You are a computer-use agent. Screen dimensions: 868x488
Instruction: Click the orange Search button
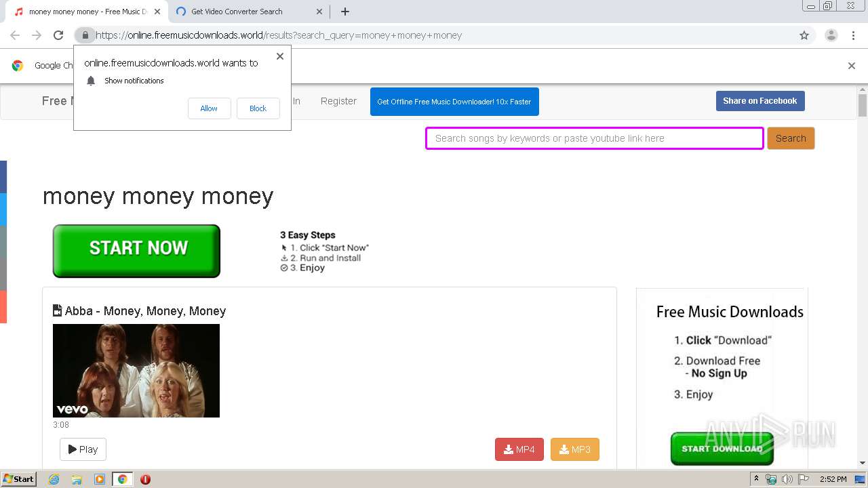791,138
